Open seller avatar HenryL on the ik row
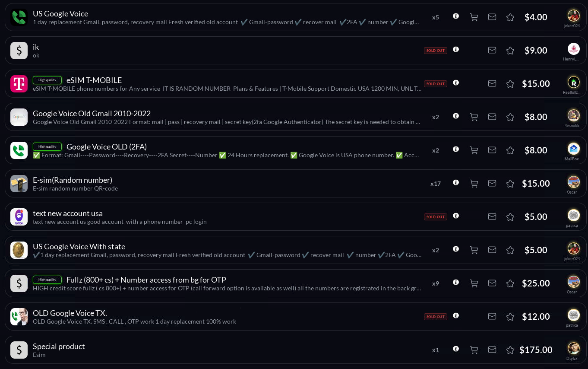Screen dimensions: 588x369 [x=573, y=49]
